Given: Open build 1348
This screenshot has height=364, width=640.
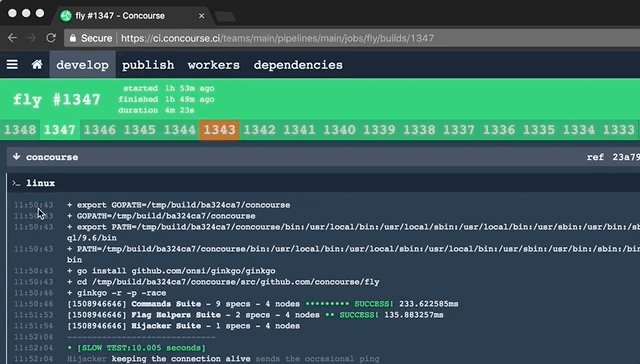Looking at the screenshot, I should 20,130.
